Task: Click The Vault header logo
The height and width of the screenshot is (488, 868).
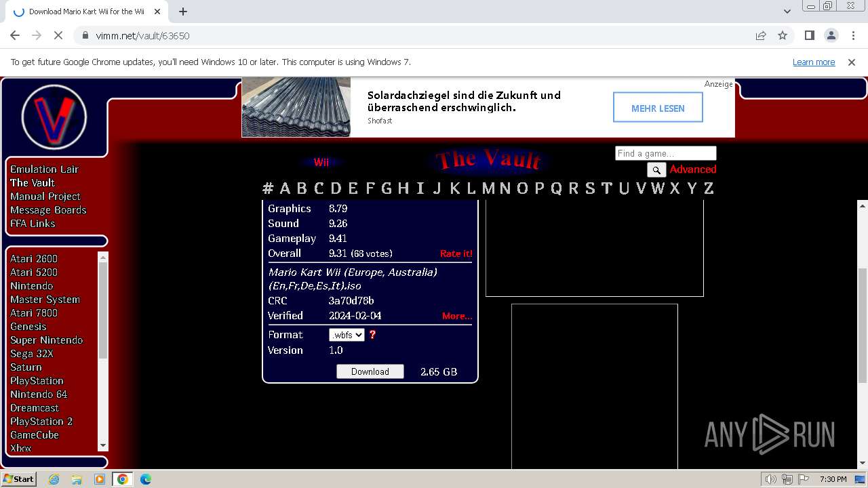Action: click(x=488, y=160)
